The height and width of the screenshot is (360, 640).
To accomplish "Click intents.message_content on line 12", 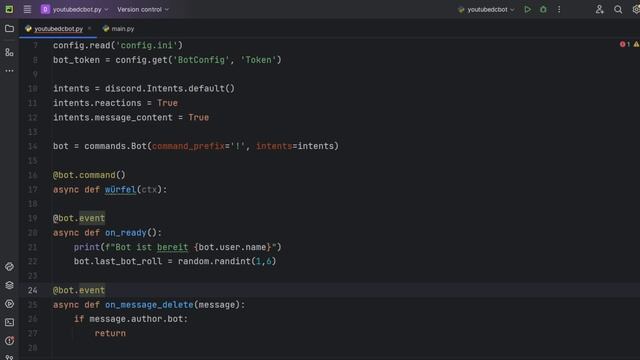I will 113,118.
